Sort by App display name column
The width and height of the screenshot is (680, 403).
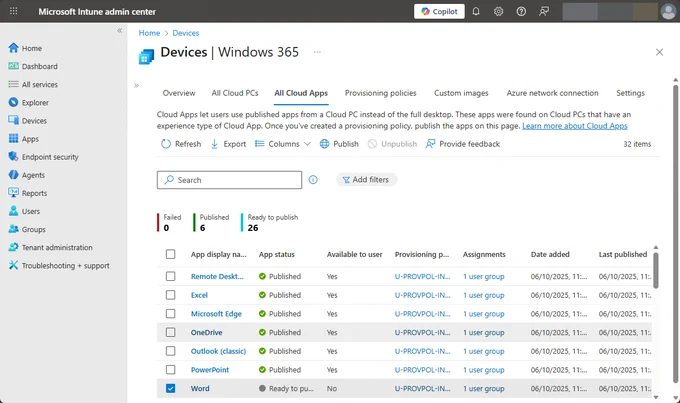(x=219, y=254)
